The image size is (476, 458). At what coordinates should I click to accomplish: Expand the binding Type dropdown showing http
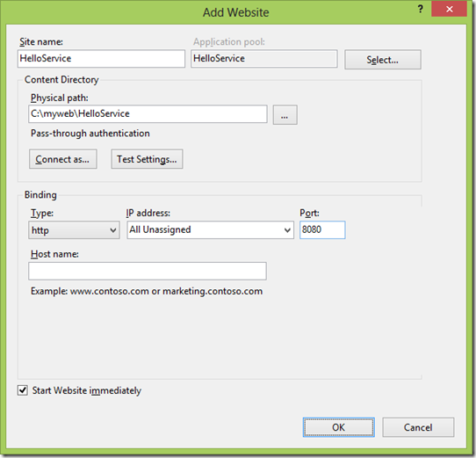(74, 229)
